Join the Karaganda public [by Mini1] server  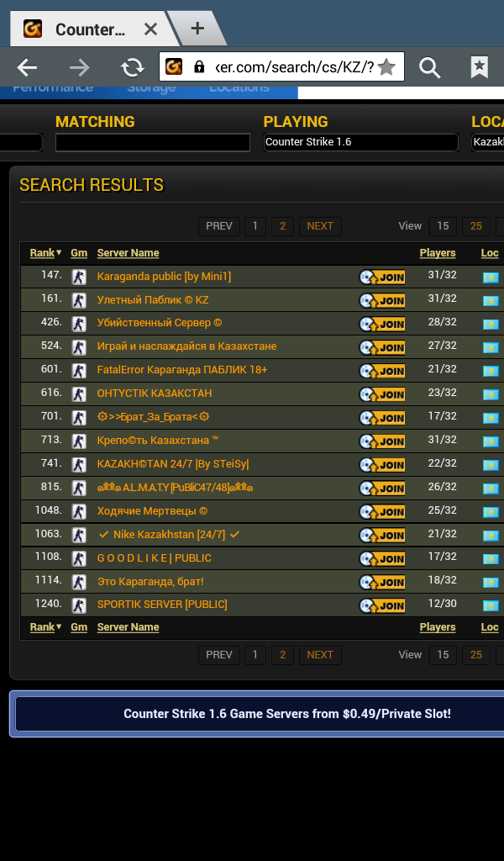381,277
